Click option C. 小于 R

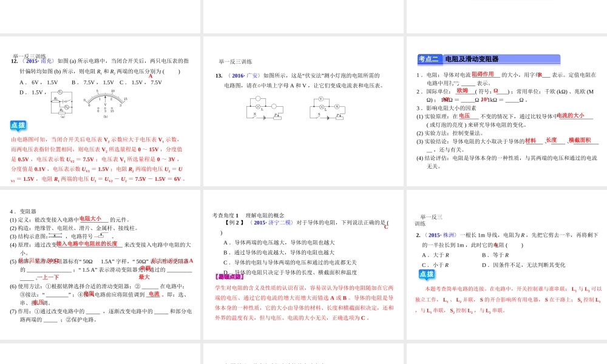[x=435, y=265]
